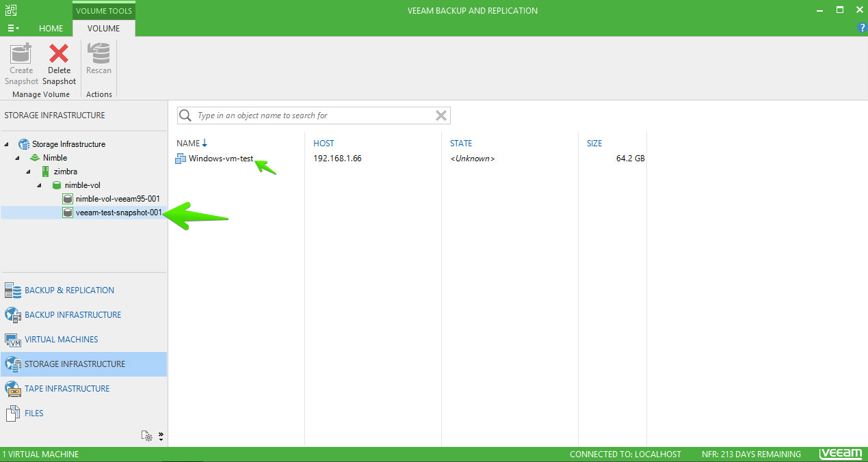Click the Tape Infrastructure icon
The height and width of the screenshot is (462, 868).
pos(13,389)
